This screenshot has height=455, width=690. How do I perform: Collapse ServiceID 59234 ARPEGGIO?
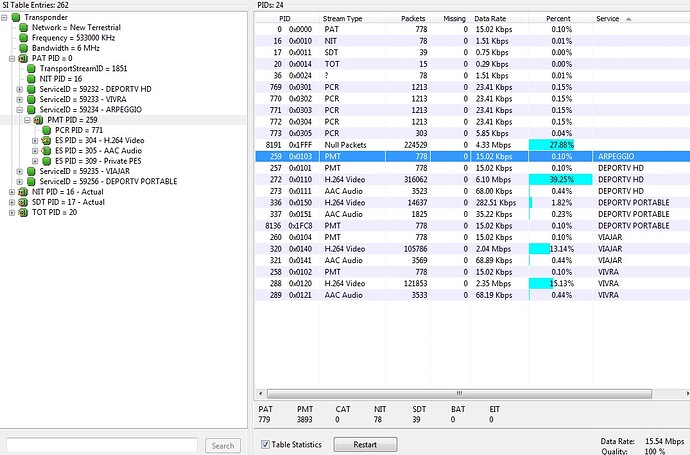click(x=19, y=110)
